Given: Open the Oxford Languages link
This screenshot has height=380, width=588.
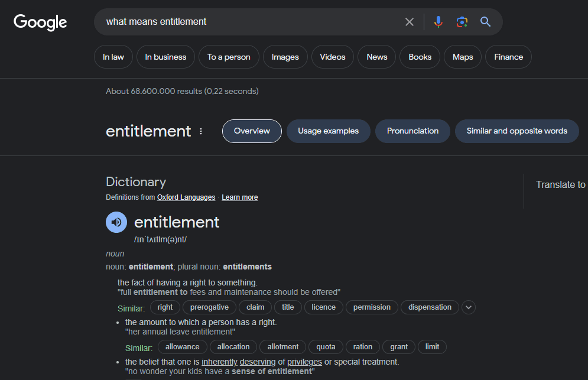Looking at the screenshot, I should point(186,197).
